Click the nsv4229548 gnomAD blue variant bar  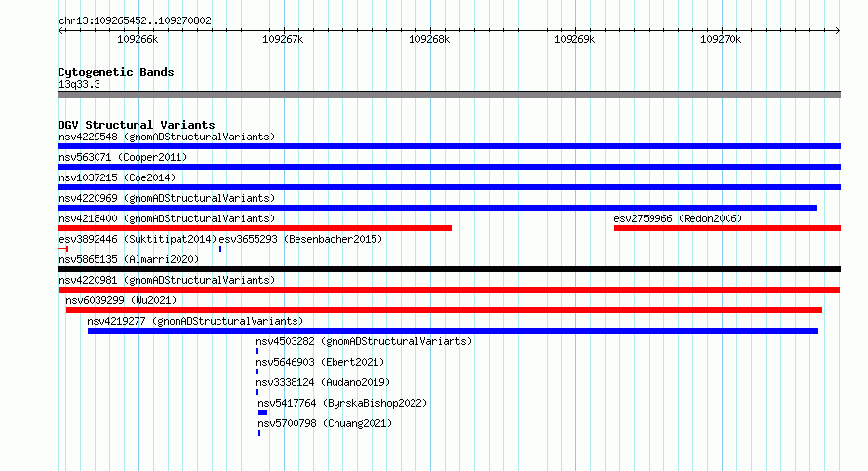pyautogui.click(x=449, y=146)
